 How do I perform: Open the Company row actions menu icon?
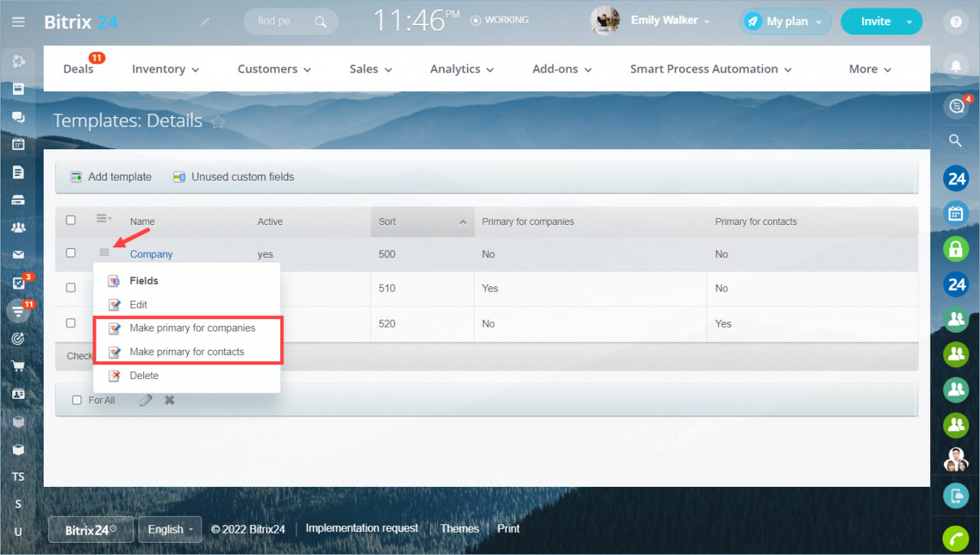(x=104, y=253)
